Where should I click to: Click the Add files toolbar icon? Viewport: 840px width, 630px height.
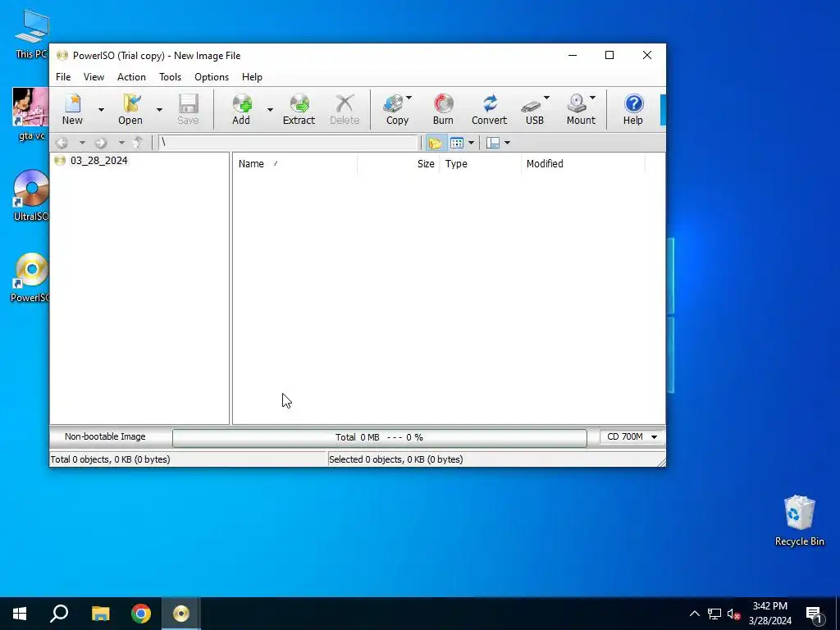pyautogui.click(x=241, y=109)
